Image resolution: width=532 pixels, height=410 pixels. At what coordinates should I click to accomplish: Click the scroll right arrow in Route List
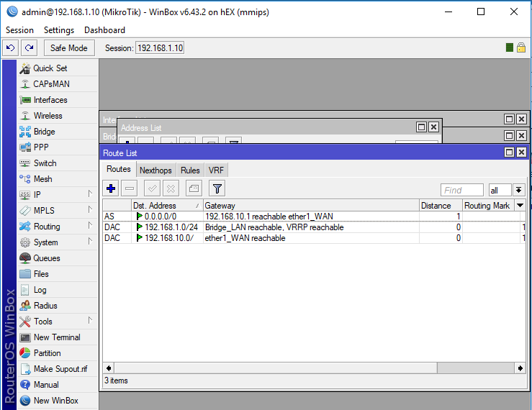pos(520,368)
